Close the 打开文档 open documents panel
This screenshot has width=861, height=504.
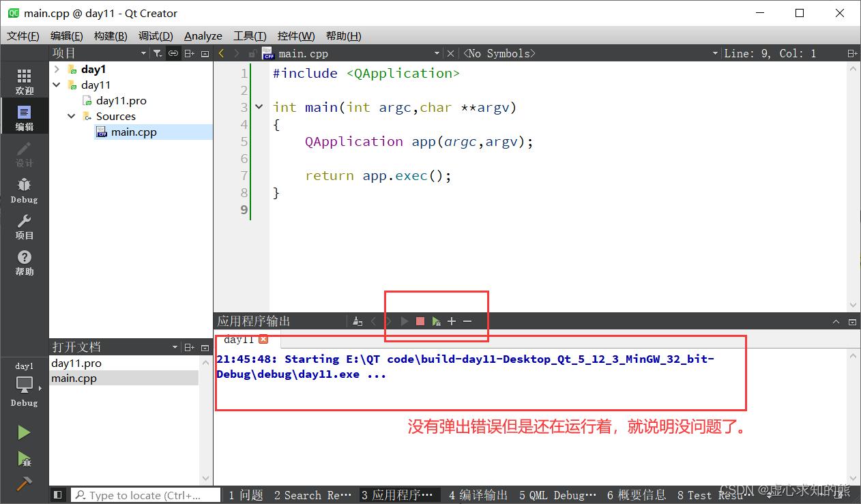(205, 347)
